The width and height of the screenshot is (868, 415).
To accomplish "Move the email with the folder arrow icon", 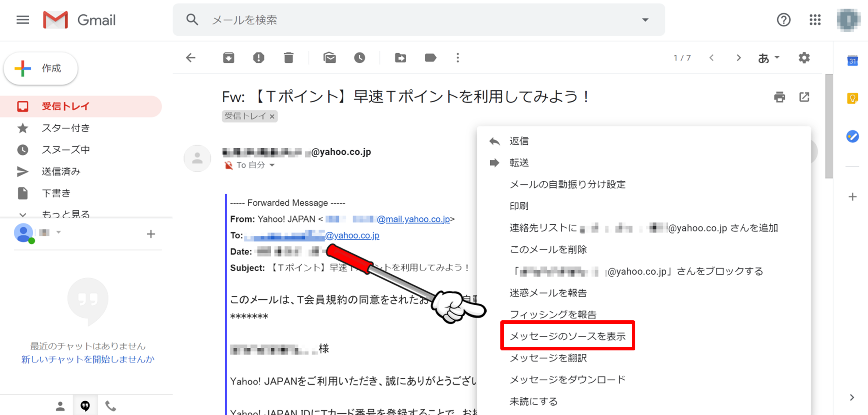I will tap(400, 58).
